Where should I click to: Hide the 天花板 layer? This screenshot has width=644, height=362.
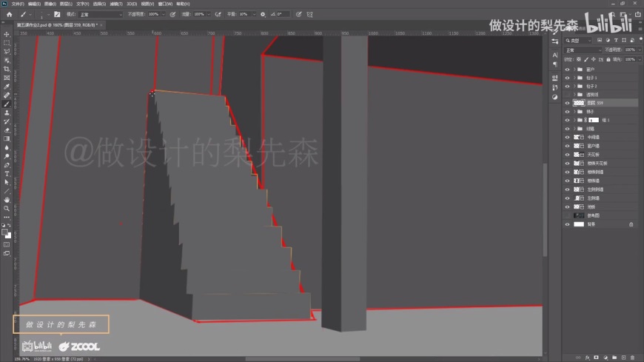pos(567,155)
